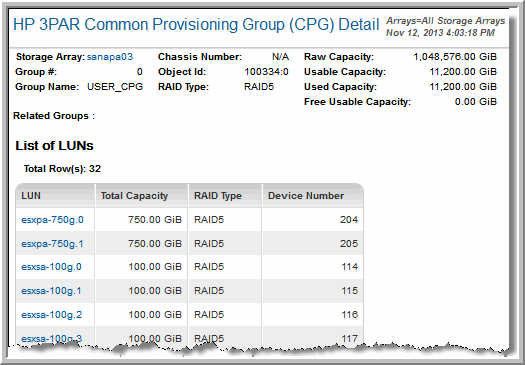
Task: Click the Arrays=All Storage Arrays scope text
Action: pos(446,21)
